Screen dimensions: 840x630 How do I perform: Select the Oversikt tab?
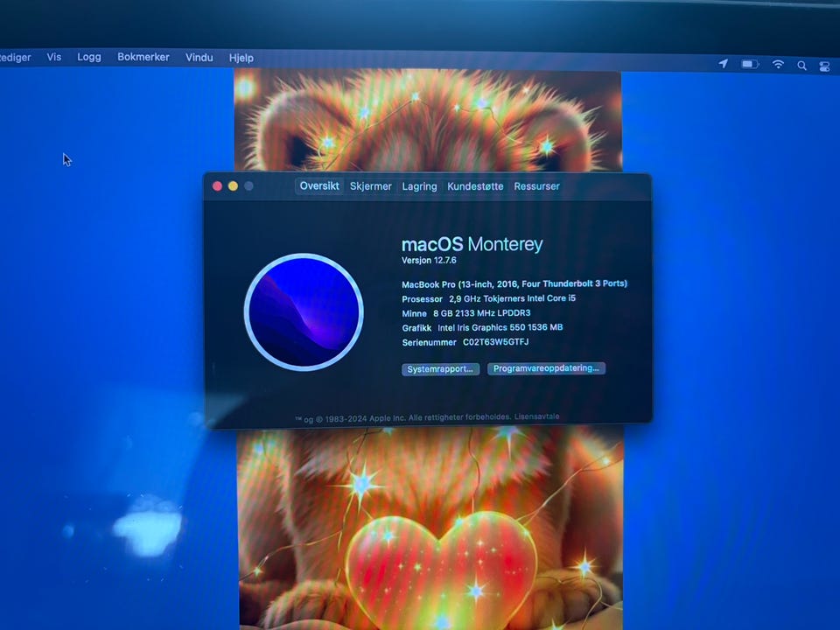coord(319,185)
